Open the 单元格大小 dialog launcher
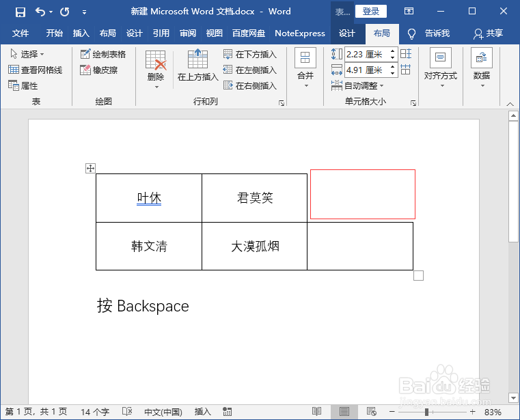The height and width of the screenshot is (420, 520). [413, 103]
